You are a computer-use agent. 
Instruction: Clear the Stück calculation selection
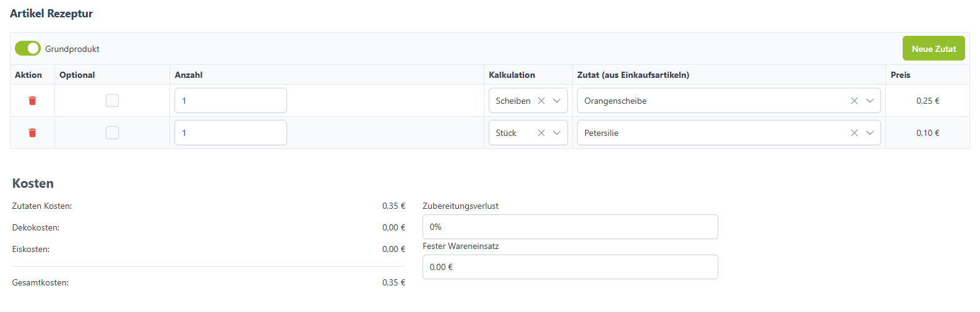coord(541,133)
